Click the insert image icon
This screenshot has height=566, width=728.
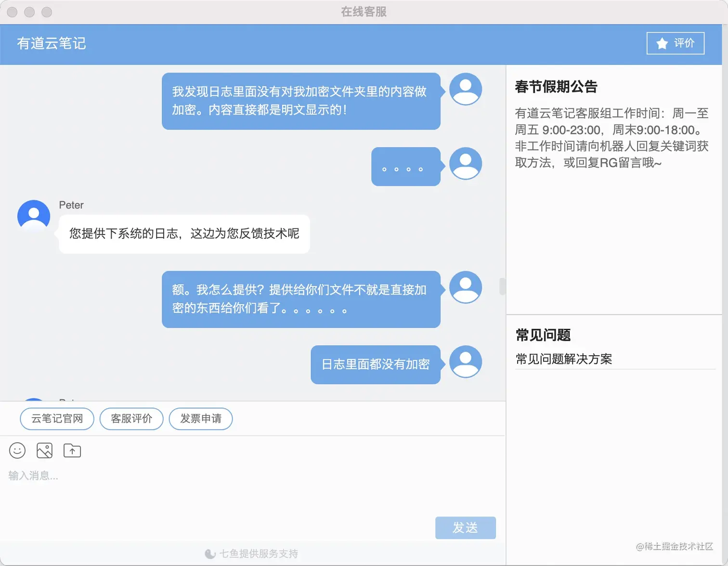pos(45,450)
